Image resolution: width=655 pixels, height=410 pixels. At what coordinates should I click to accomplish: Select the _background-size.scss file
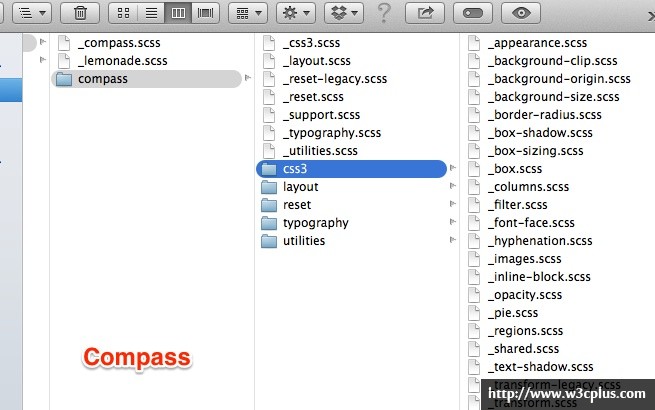coord(553,97)
